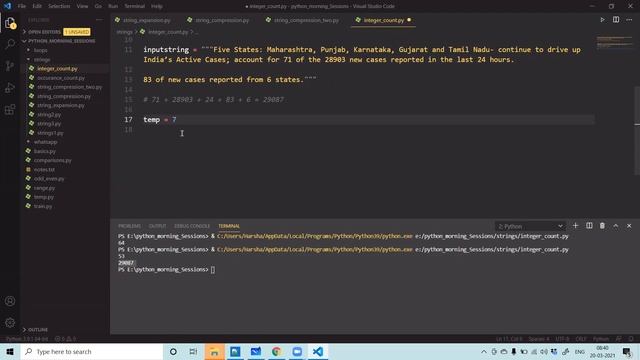This screenshot has height=360, width=640.
Task: Kill terminal with trash icon
Action: pos(602,226)
